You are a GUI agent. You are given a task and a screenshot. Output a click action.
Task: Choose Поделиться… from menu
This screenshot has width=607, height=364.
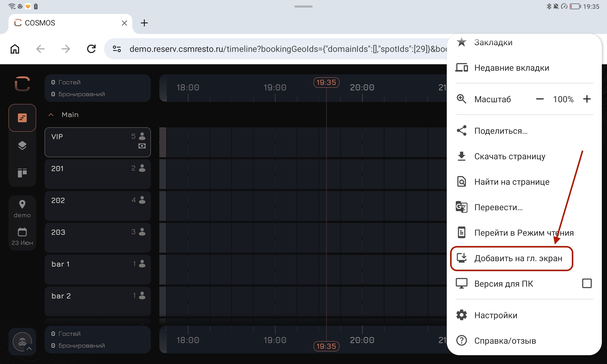click(524, 131)
